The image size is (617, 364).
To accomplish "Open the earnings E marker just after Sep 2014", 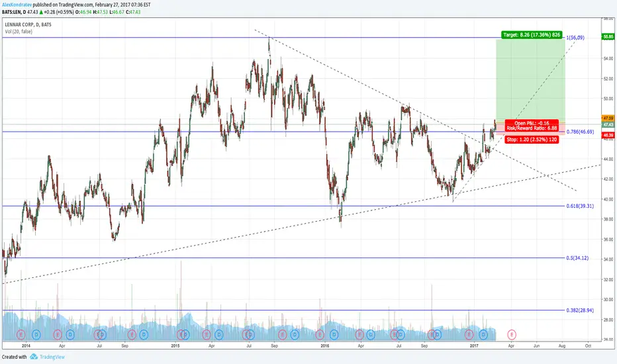I will [x=132, y=335].
